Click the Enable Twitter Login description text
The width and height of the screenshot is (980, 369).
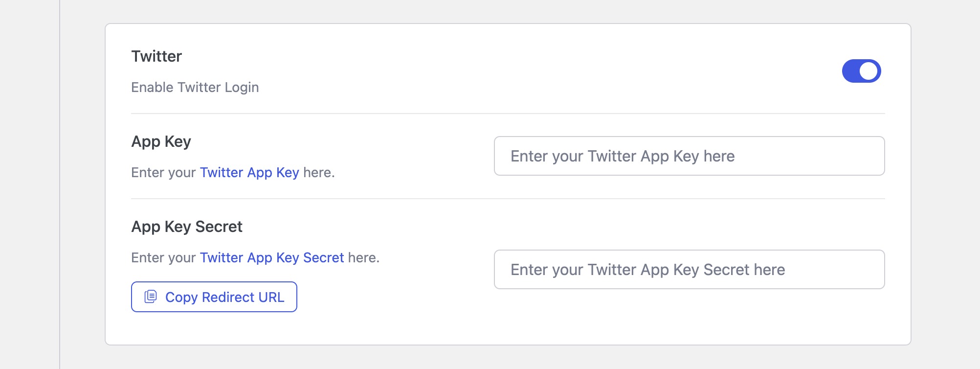tap(195, 87)
